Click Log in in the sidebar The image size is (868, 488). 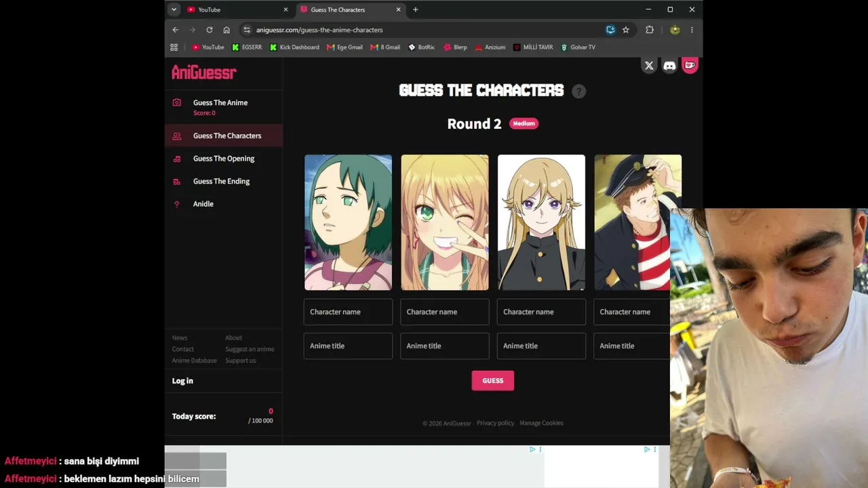coord(182,381)
